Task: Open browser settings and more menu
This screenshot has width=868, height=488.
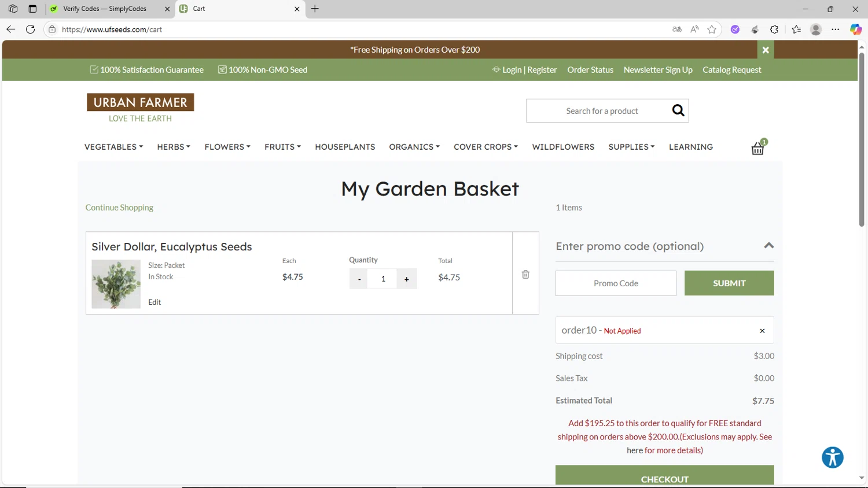Action: click(836, 29)
